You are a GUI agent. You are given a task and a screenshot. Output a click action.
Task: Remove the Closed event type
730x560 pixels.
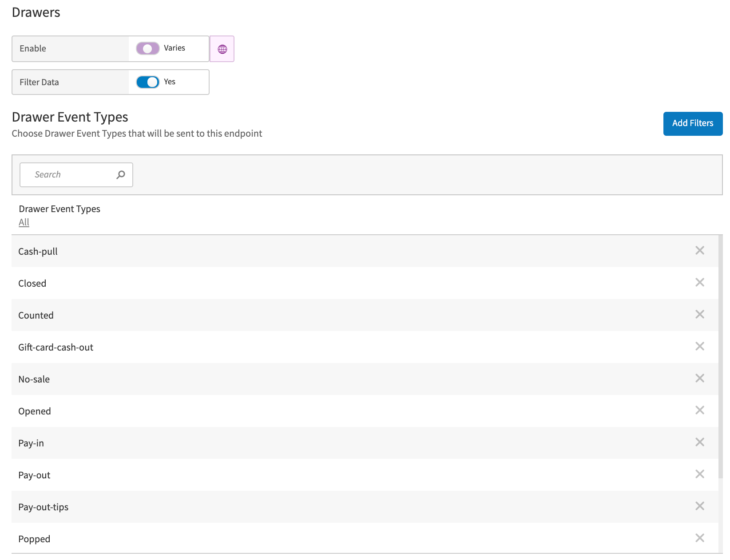(x=699, y=283)
